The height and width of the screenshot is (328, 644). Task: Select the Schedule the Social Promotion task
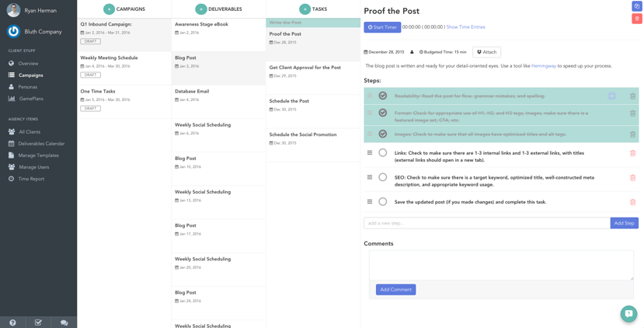click(x=313, y=145)
